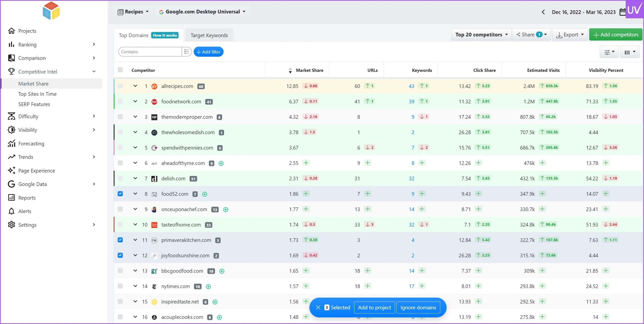Open SERP Features in sidebar

coord(34,104)
